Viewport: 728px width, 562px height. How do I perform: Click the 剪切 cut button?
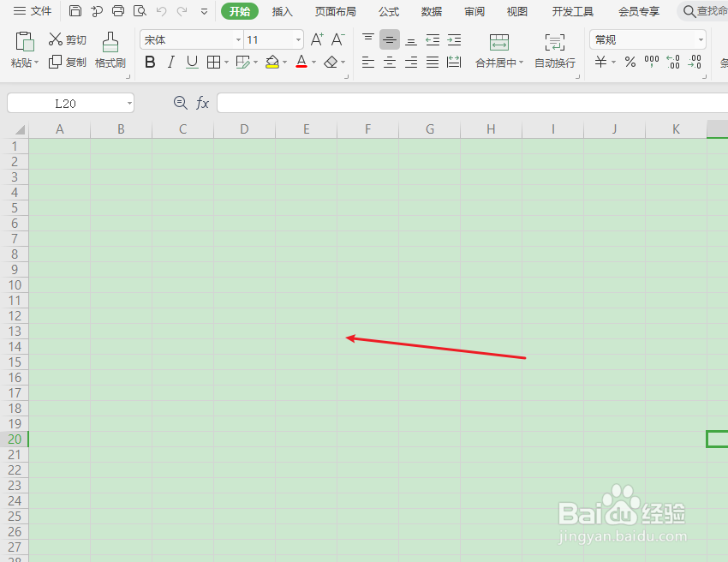point(68,40)
